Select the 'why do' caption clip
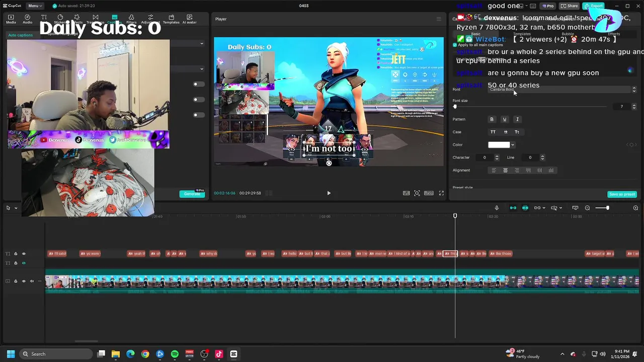This screenshot has height=362, width=644. pyautogui.click(x=209, y=253)
